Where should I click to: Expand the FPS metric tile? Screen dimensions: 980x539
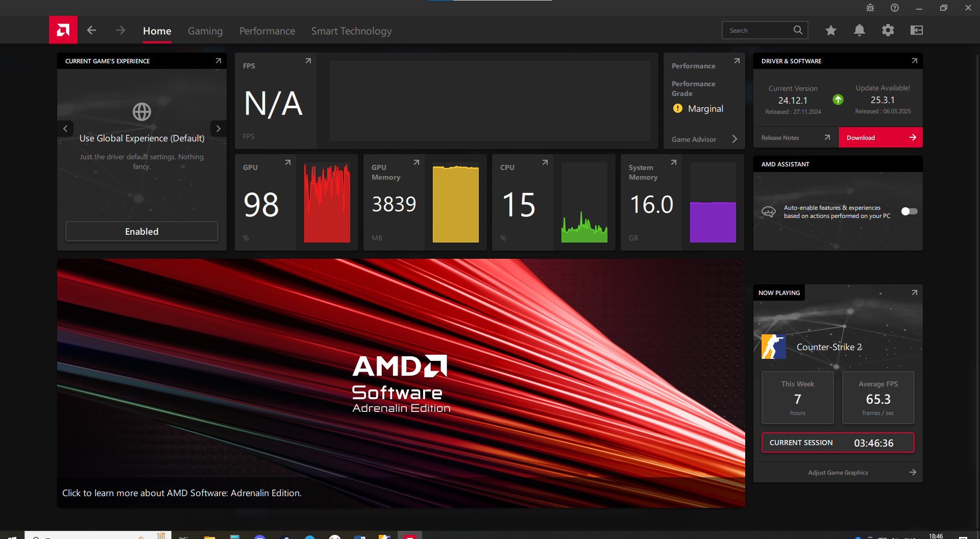308,61
